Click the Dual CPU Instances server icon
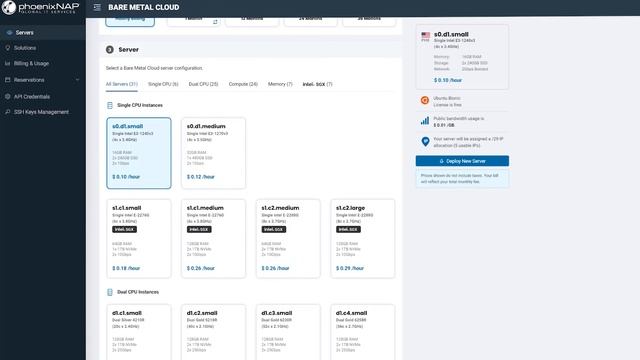 110,292
